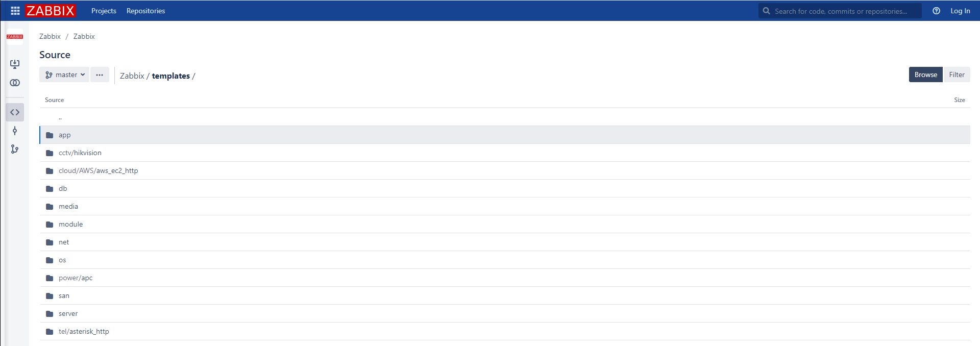This screenshot has height=346, width=980.
Task: Click the tel/asterisk_http folder icon
Action: click(x=50, y=332)
